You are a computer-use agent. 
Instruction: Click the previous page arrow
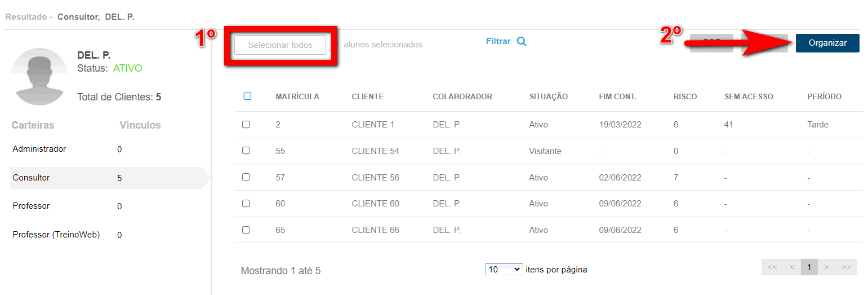pyautogui.click(x=791, y=267)
